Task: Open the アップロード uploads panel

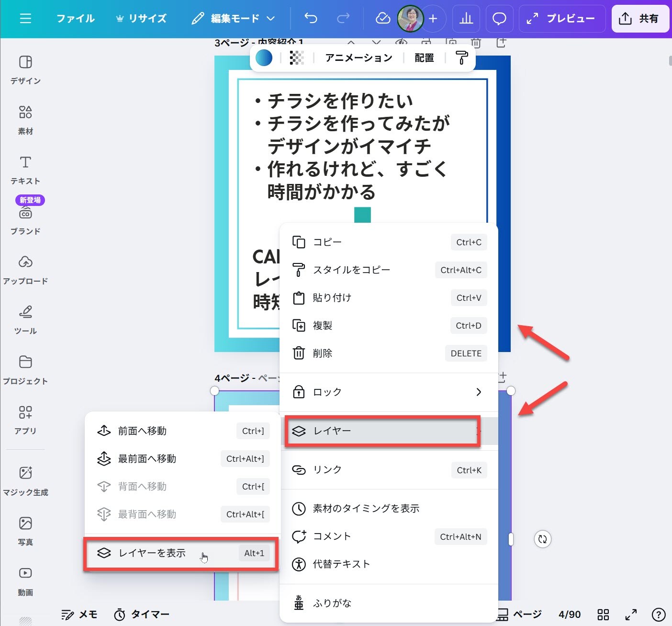Action: point(25,270)
